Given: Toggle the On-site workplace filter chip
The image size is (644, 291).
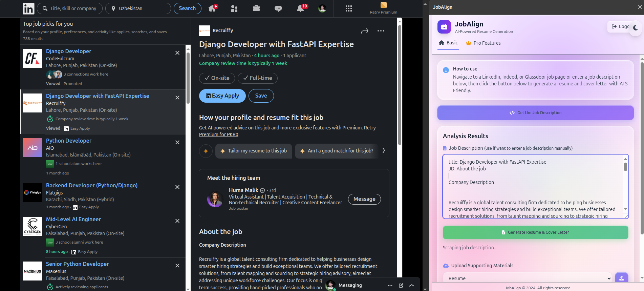Looking at the screenshot, I should [217, 78].
